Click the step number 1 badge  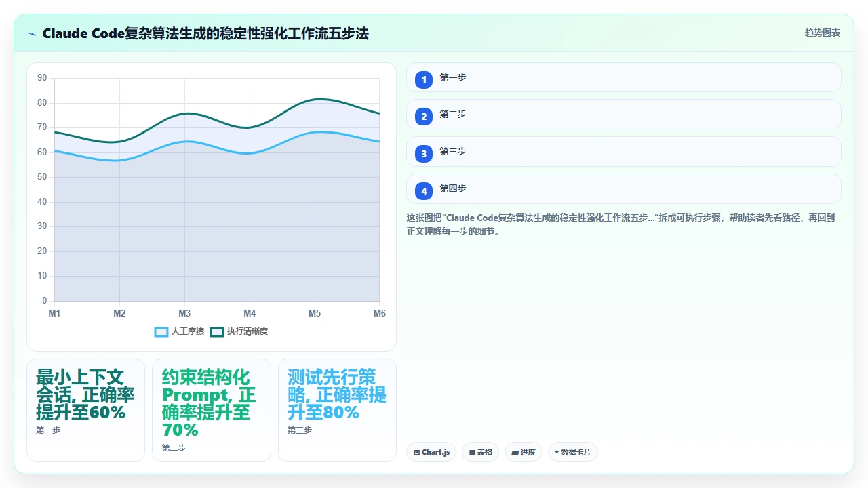coord(424,79)
